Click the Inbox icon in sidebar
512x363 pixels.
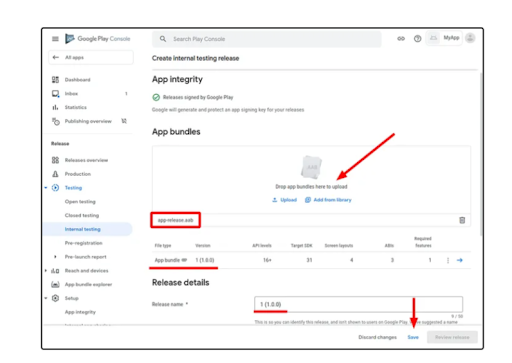point(55,94)
